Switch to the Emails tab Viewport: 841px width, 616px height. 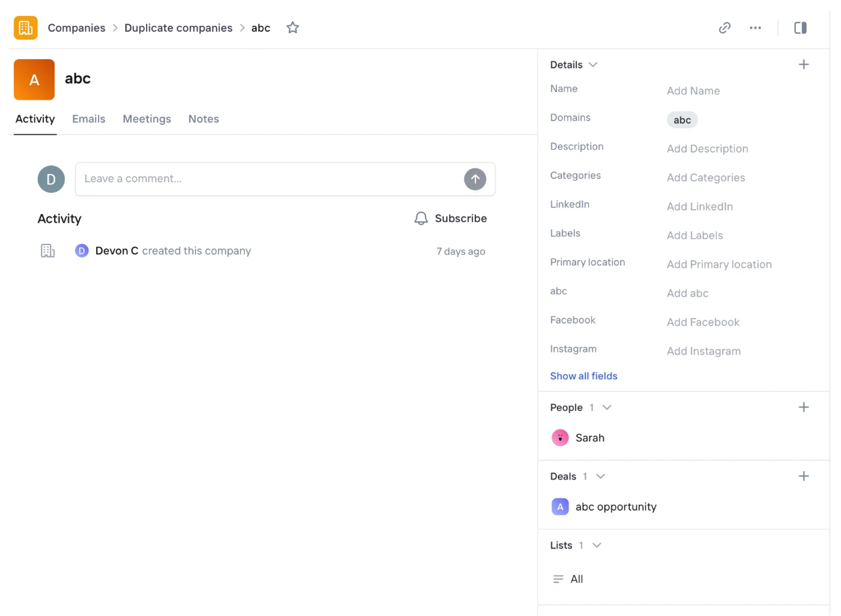89,119
